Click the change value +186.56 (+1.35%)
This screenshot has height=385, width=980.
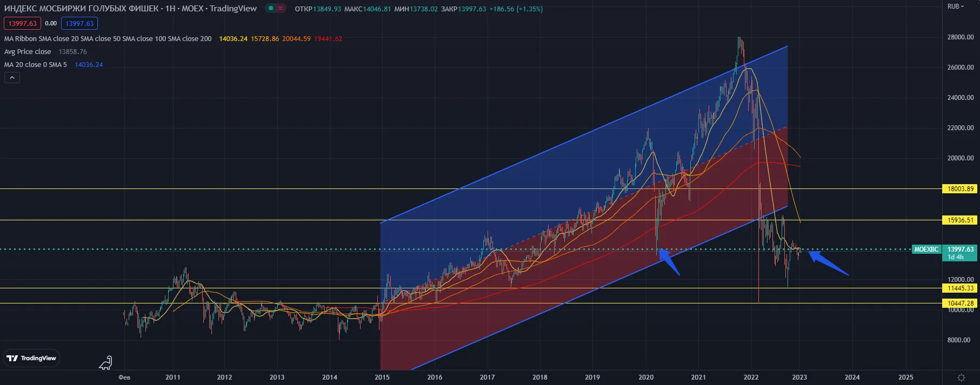tap(516, 9)
